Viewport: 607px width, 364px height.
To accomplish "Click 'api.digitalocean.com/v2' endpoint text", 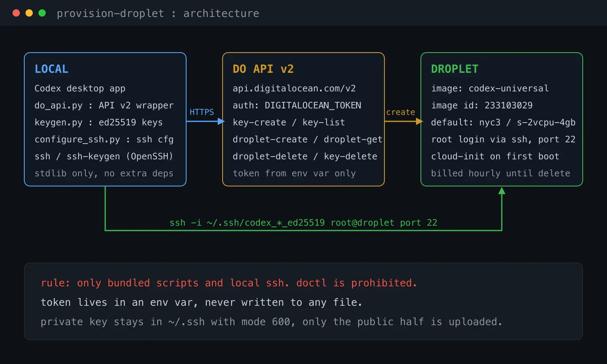I will (x=294, y=89).
